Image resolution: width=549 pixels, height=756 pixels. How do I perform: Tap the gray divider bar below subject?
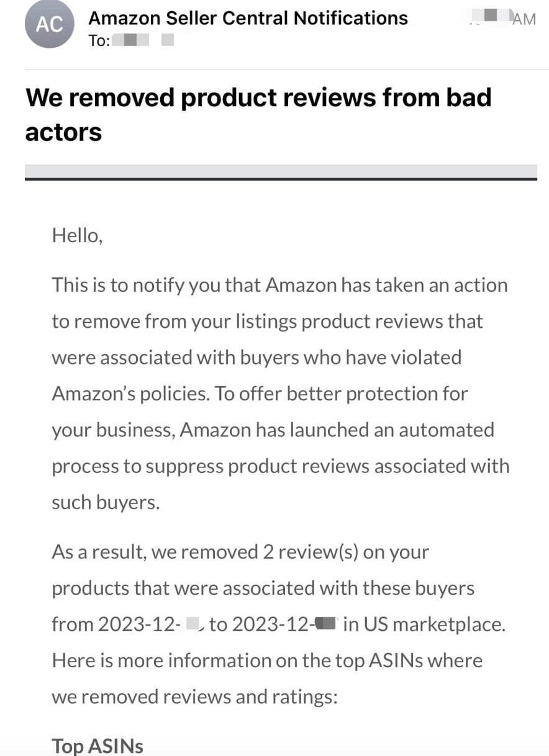click(x=281, y=173)
